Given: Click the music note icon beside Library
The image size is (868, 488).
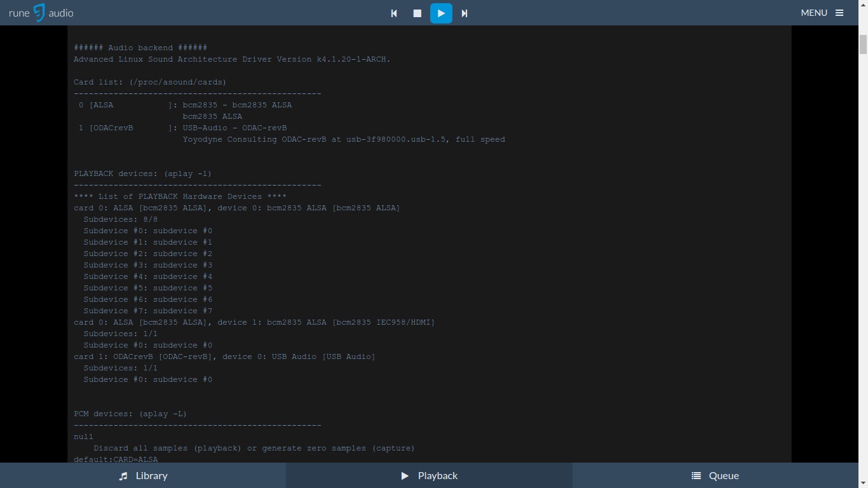Looking at the screenshot, I should click(x=123, y=476).
